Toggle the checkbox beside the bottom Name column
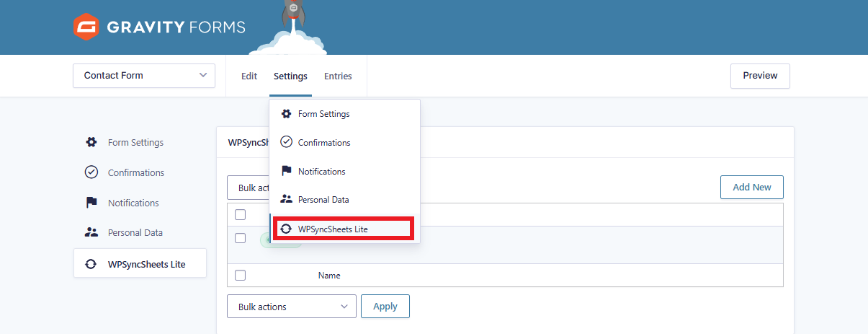 (241, 275)
